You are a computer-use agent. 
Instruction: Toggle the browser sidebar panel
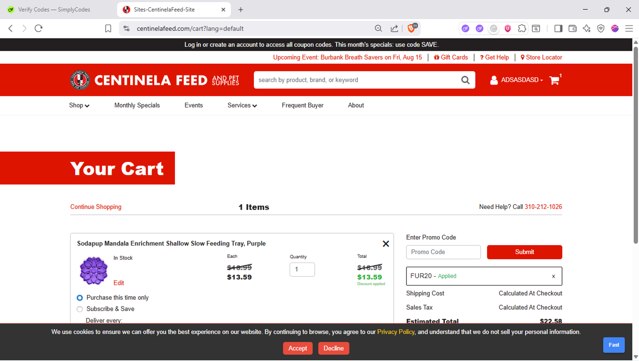coord(558,29)
